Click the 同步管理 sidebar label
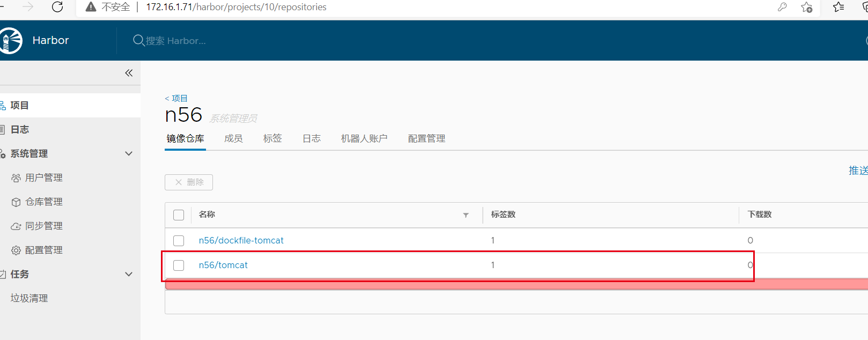The width and height of the screenshot is (868, 340). tap(44, 226)
